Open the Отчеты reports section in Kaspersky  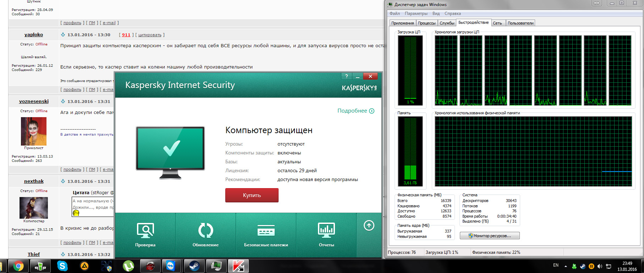click(x=326, y=235)
